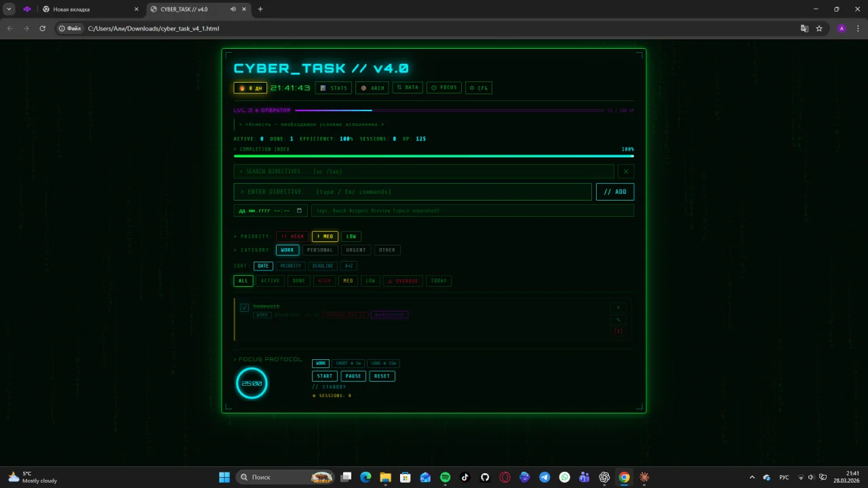Show hidden system tray icons
868x488 pixels.
point(751,477)
